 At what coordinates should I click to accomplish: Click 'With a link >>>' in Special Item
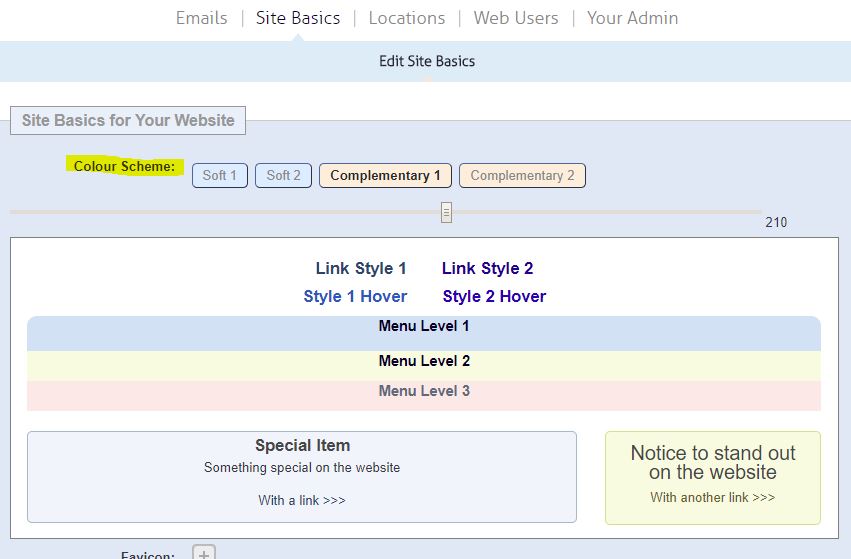(302, 500)
